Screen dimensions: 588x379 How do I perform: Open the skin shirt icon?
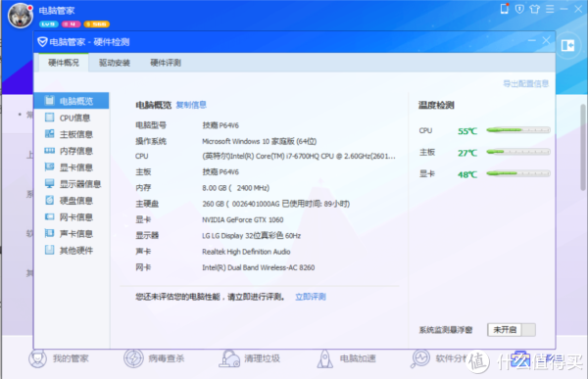[535, 9]
